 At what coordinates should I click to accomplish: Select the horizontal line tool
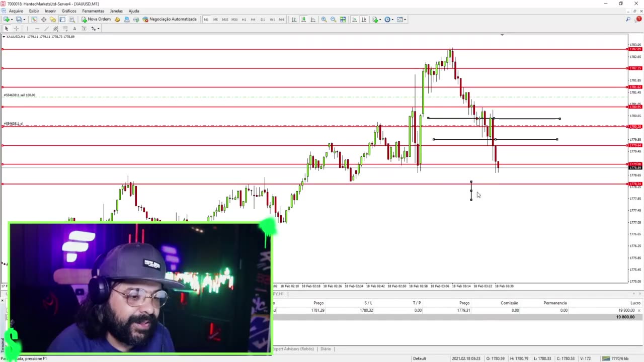[x=37, y=29]
